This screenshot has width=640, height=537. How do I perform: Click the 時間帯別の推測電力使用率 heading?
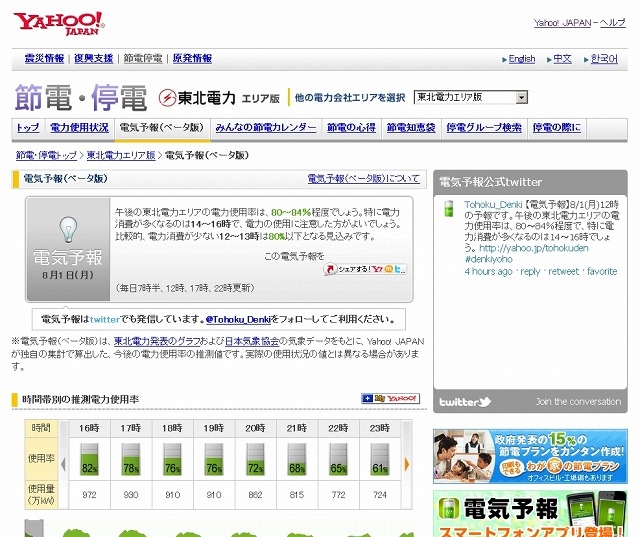tap(80, 399)
